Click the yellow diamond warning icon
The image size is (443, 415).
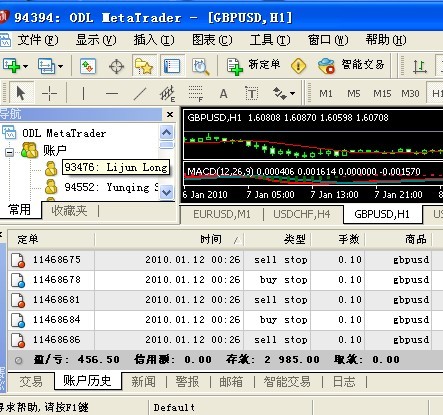(x=298, y=66)
